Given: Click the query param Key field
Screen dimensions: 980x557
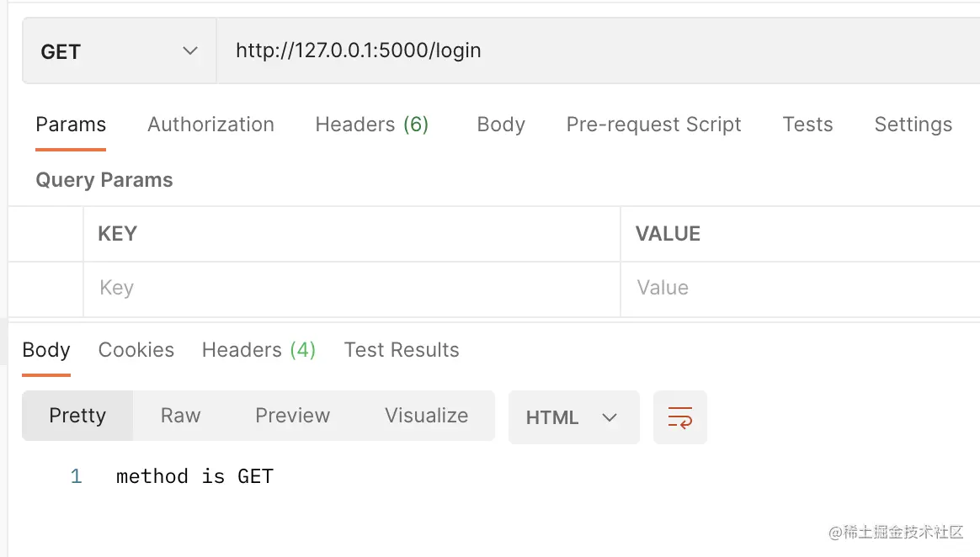Looking at the screenshot, I should (351, 288).
